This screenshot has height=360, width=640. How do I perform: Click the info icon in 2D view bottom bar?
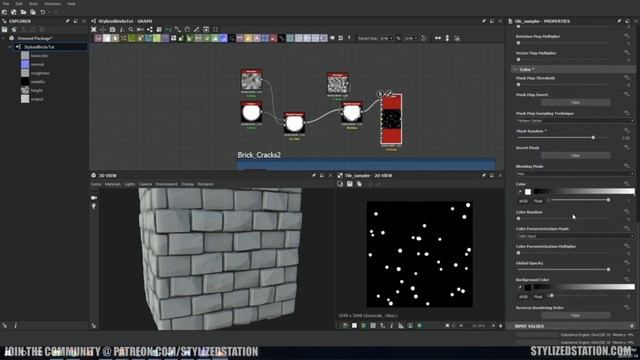391,326
